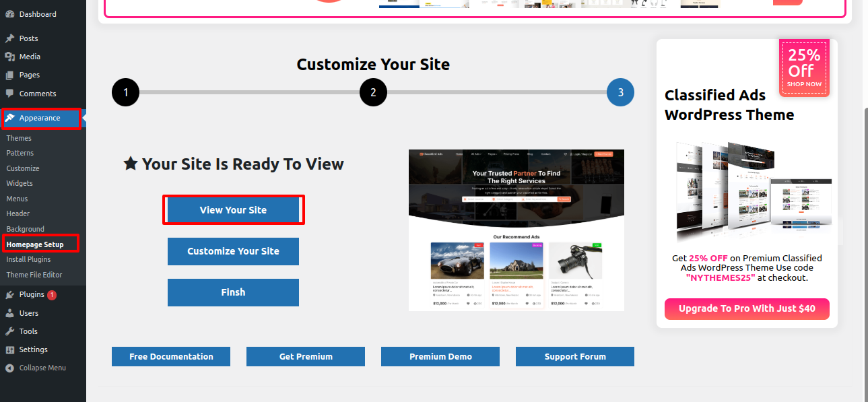Select Homepage Setup in the sidebar
This screenshot has height=402, width=868.
pyautogui.click(x=35, y=244)
